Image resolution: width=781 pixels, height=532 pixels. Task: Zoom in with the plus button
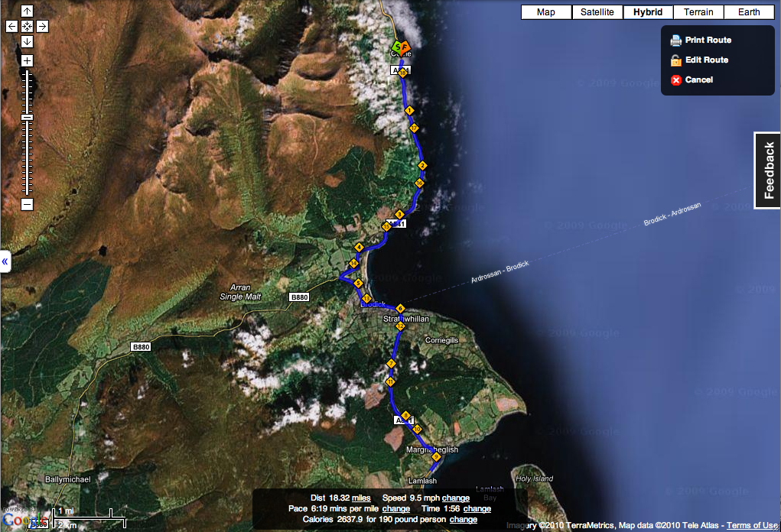27,60
